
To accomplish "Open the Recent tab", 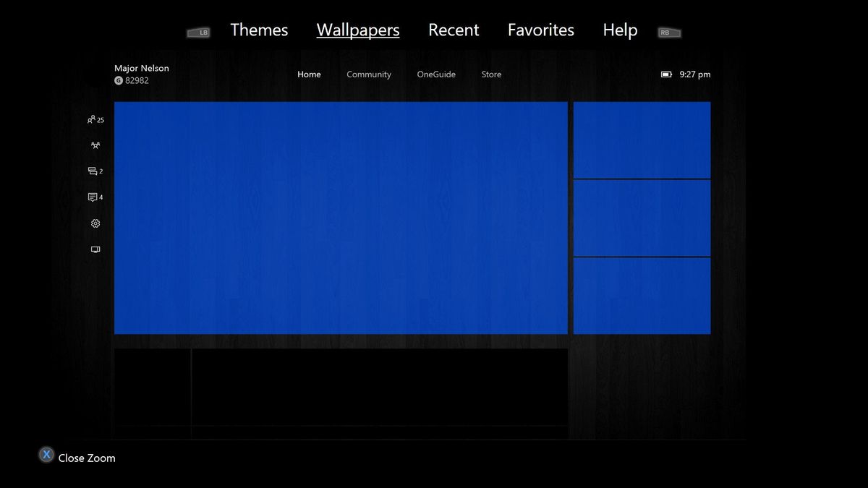I will click(454, 30).
